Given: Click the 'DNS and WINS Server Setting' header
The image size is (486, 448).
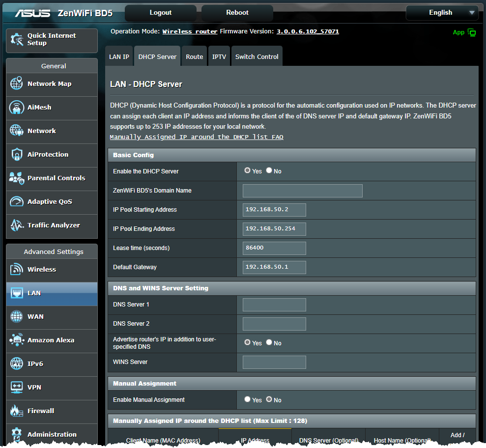Looking at the screenshot, I should (292, 288).
